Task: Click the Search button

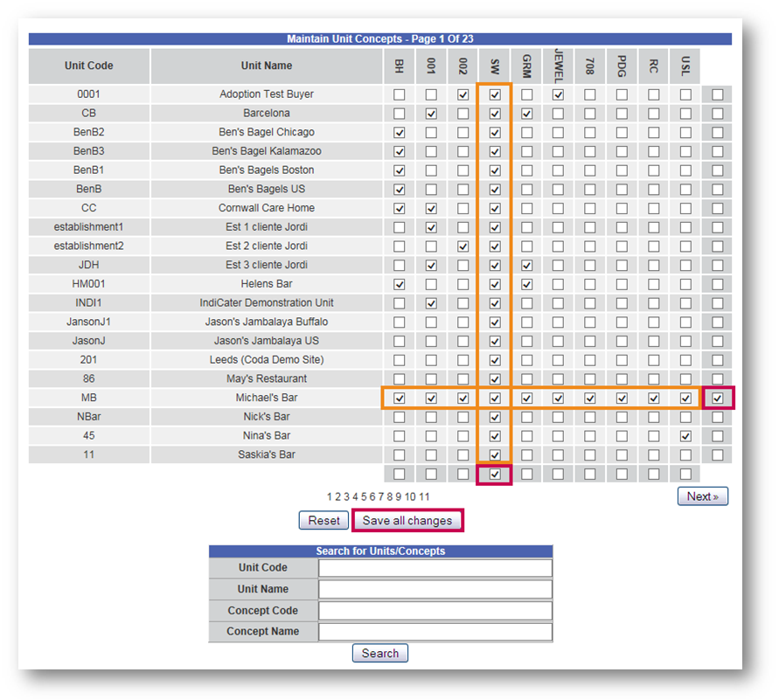Action: pos(380,653)
